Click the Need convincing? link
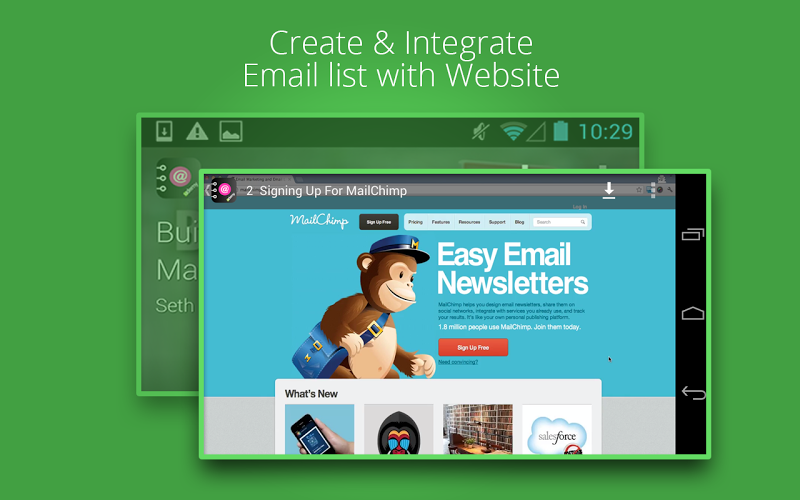Viewport: 800px width, 500px height. (x=458, y=362)
